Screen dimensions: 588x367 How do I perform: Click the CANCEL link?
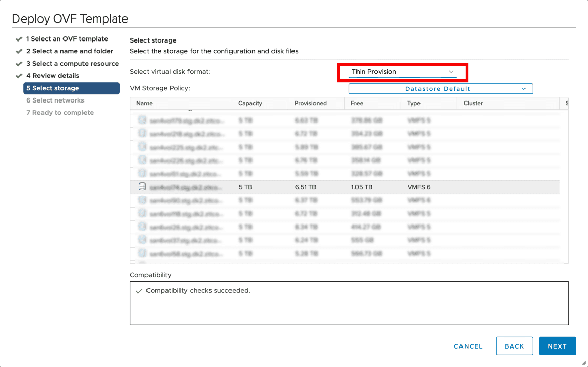point(468,346)
